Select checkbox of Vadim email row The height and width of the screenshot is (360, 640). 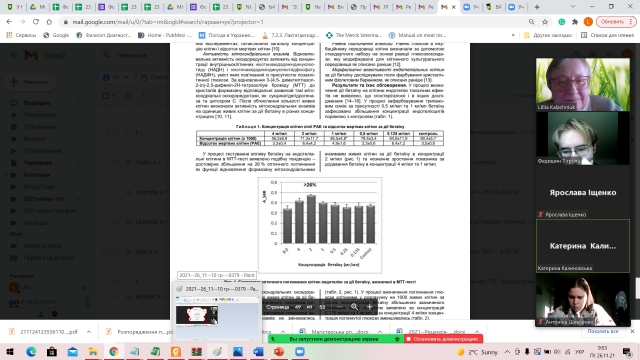(x=106, y=162)
